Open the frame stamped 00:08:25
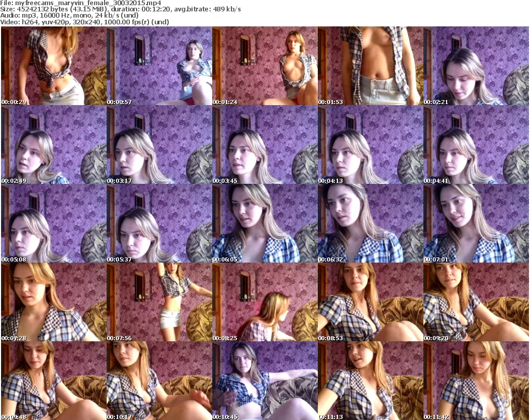The image size is (530, 420). click(x=264, y=302)
